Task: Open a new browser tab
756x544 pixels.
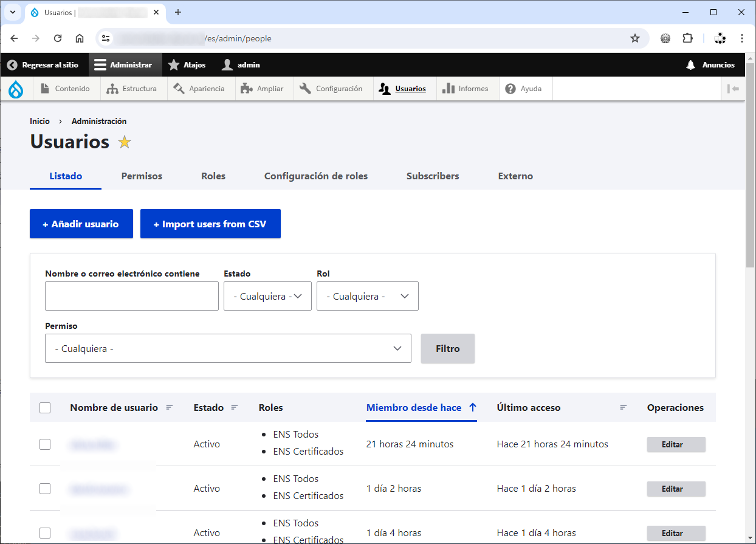Action: [x=178, y=12]
